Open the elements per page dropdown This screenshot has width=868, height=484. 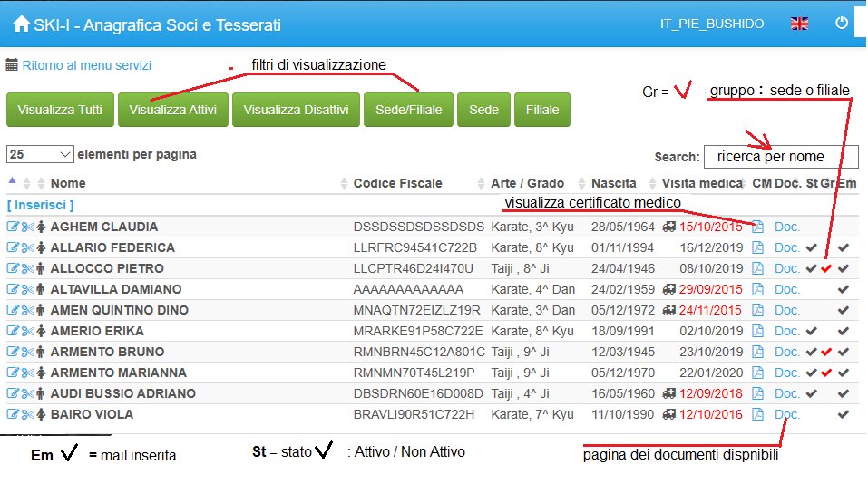pos(40,154)
